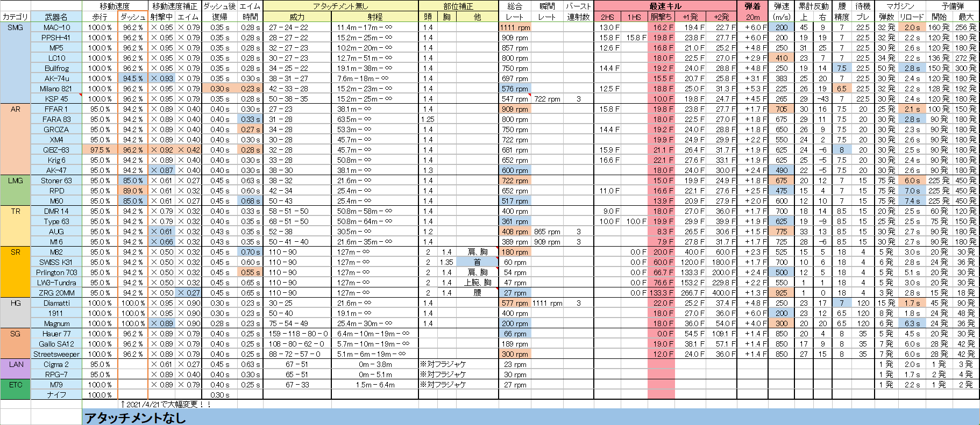This screenshot has height=425, width=980.
Task: Click the 射程 column header
Action: pyautogui.click(x=375, y=17)
